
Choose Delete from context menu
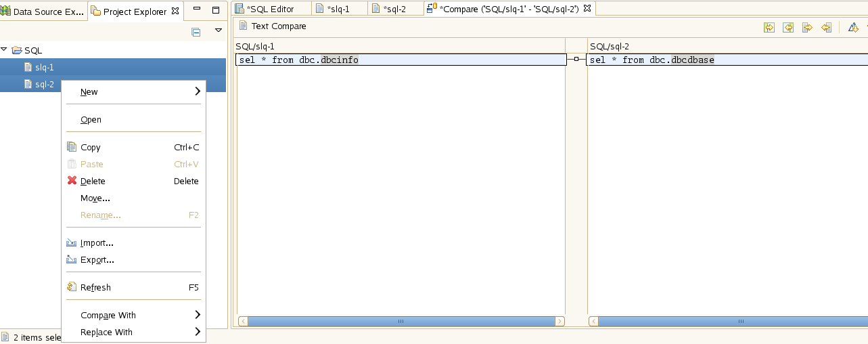pos(93,181)
